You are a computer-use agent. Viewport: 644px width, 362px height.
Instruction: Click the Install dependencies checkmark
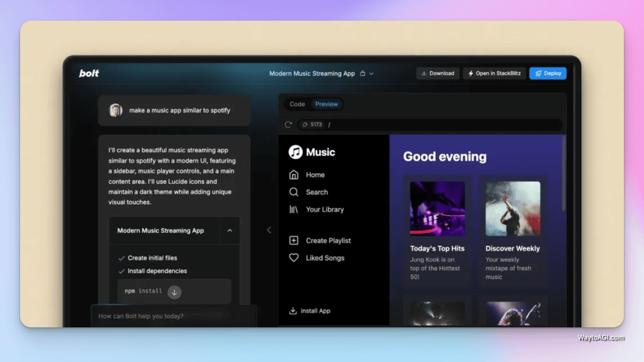point(121,271)
